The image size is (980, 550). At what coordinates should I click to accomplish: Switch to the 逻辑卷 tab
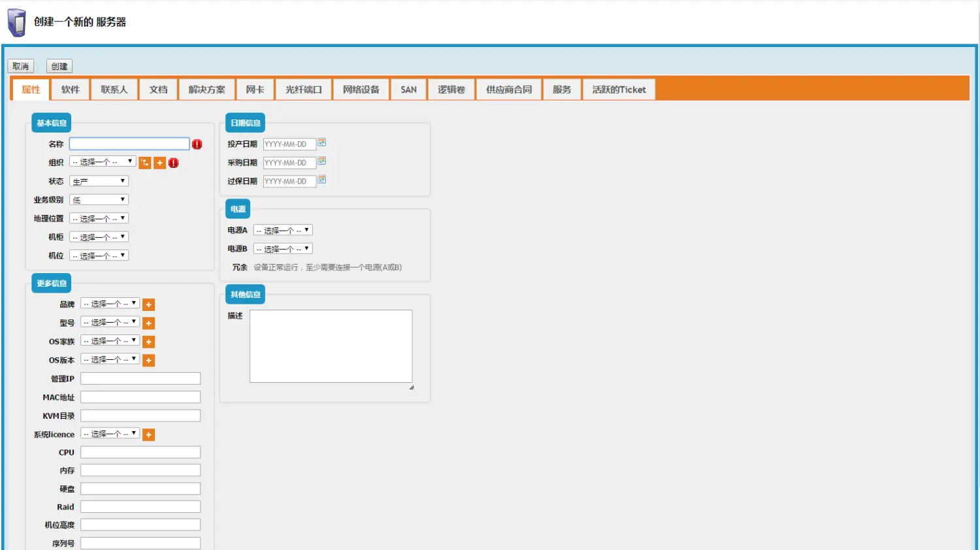click(451, 89)
